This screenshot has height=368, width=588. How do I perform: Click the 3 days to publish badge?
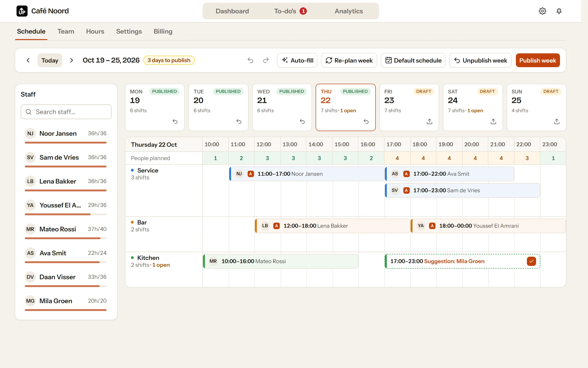169,60
